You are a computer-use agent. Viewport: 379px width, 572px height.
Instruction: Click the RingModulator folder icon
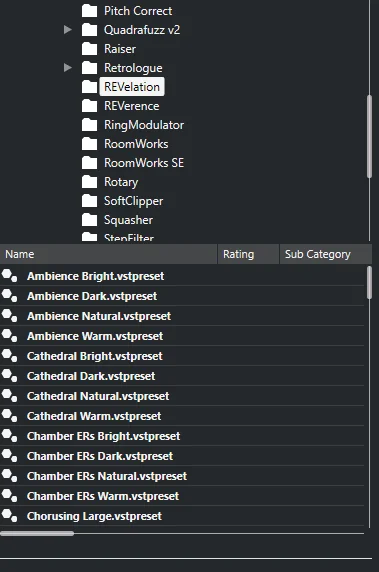[89, 125]
